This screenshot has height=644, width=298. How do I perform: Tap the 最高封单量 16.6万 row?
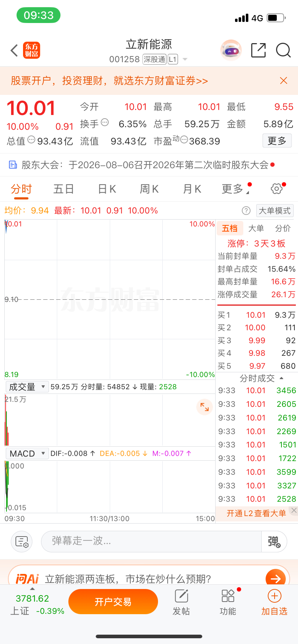(x=256, y=282)
